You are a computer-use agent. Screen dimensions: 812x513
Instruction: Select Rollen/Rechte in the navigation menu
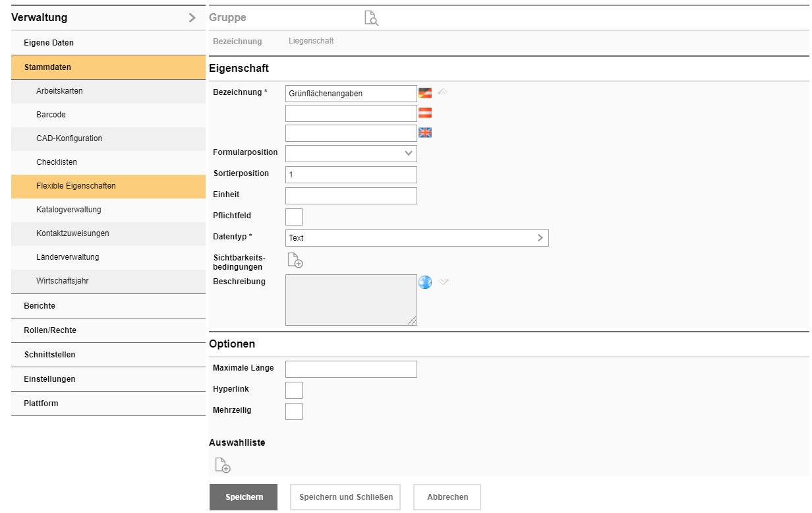pyautogui.click(x=50, y=330)
